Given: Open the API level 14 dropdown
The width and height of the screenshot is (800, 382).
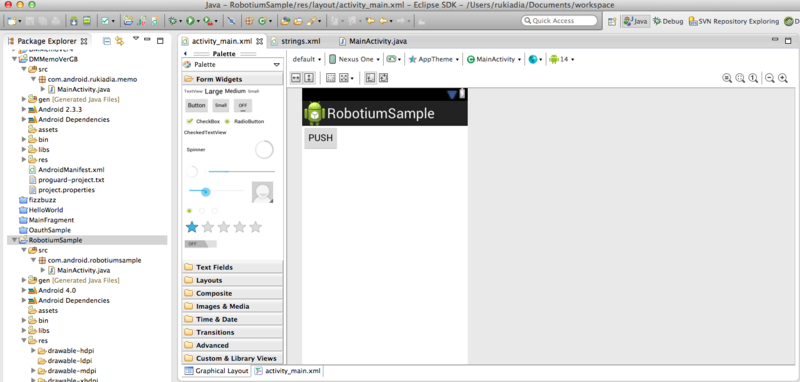Looking at the screenshot, I should pyautogui.click(x=562, y=59).
